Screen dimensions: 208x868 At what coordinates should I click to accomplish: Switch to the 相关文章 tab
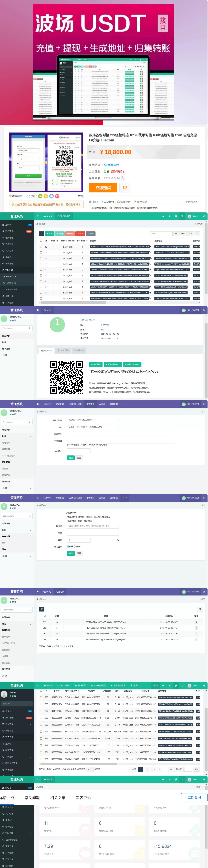tap(58, 798)
